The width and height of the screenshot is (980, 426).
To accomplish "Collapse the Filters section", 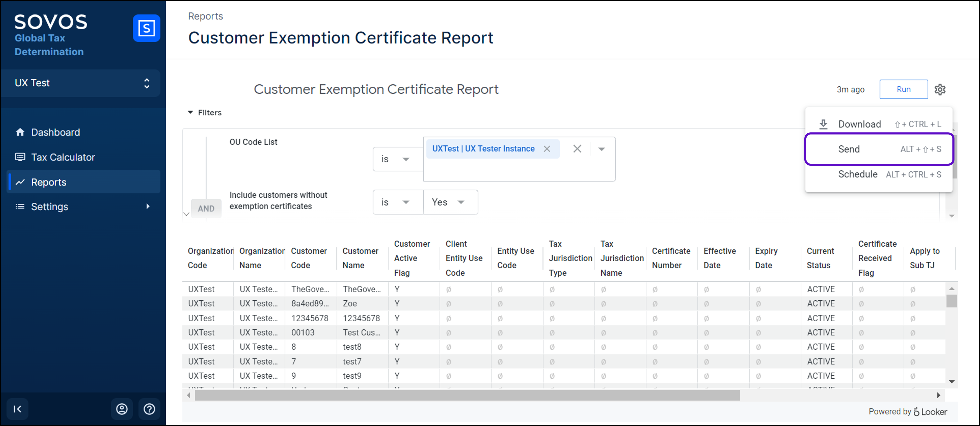I will (190, 112).
